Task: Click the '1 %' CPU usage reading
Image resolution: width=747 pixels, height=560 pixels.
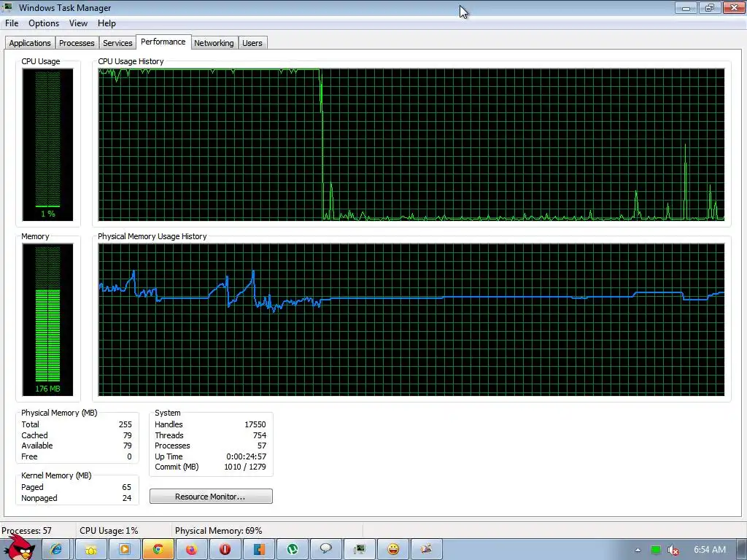Action: point(47,214)
